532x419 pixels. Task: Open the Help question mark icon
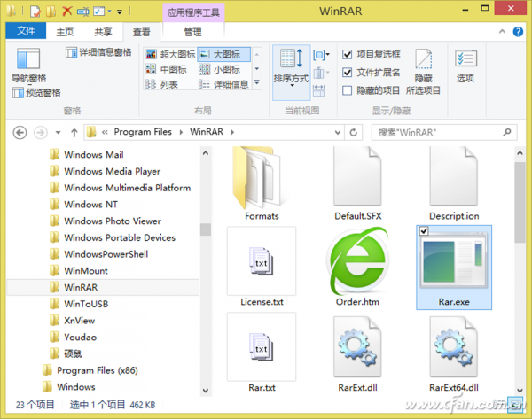point(518,32)
